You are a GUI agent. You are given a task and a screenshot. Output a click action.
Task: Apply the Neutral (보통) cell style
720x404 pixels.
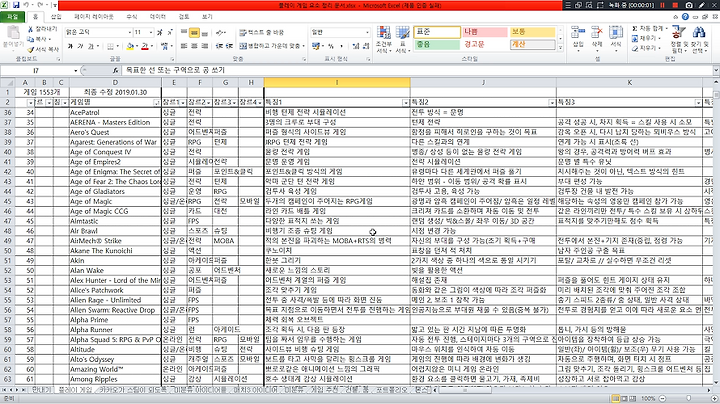(x=532, y=32)
